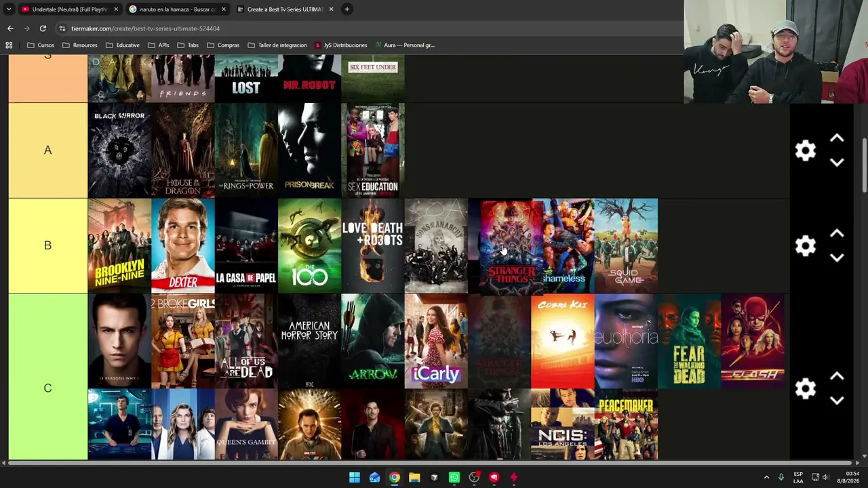
Task: Open the Educative bookmarks folder
Action: [x=123, y=45]
